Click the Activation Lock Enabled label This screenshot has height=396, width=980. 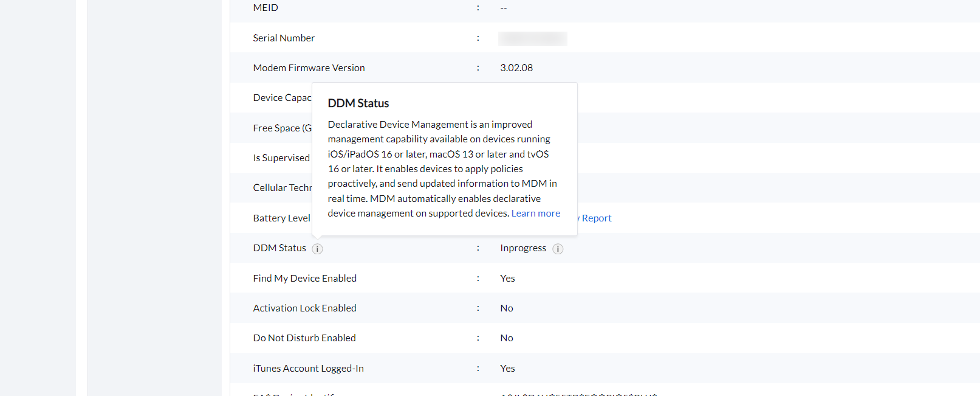304,308
